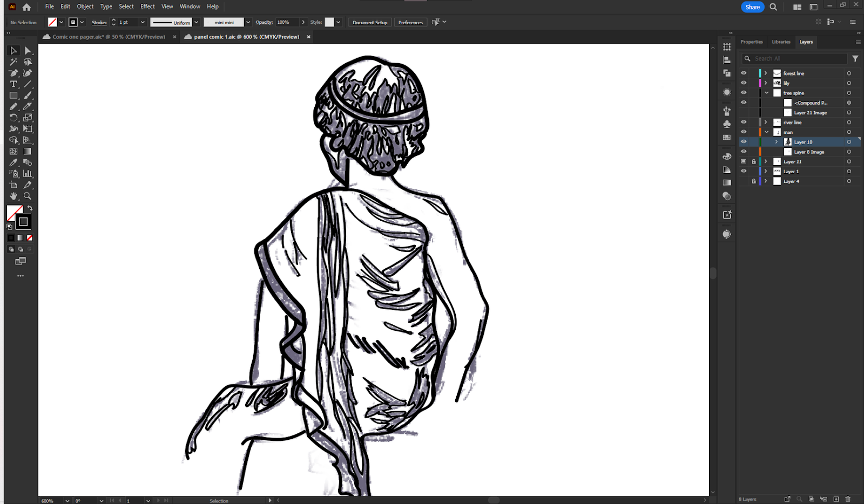Toggle visibility of Layer 10

744,142
